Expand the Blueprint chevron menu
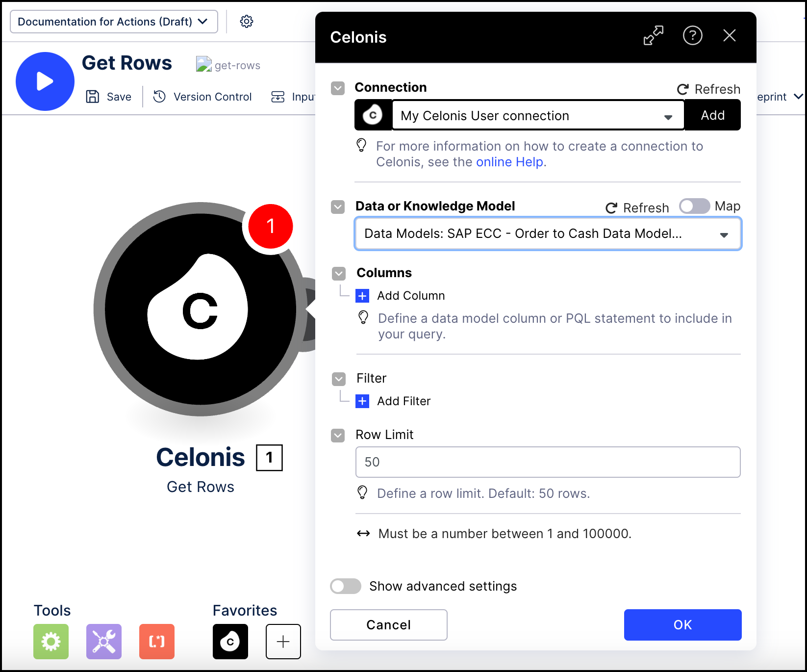Image resolution: width=807 pixels, height=672 pixels. coord(799,96)
